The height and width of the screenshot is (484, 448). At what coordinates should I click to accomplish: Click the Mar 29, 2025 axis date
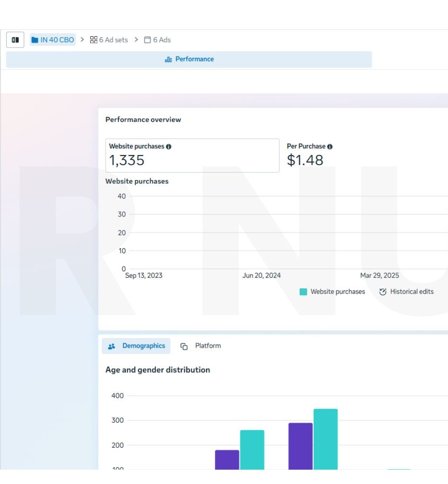[x=379, y=275]
